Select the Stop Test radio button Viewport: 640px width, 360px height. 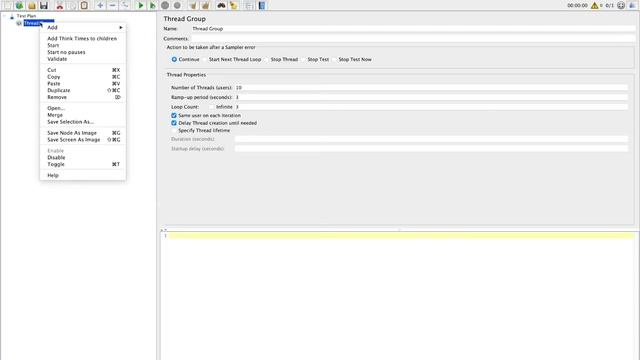pos(303,60)
